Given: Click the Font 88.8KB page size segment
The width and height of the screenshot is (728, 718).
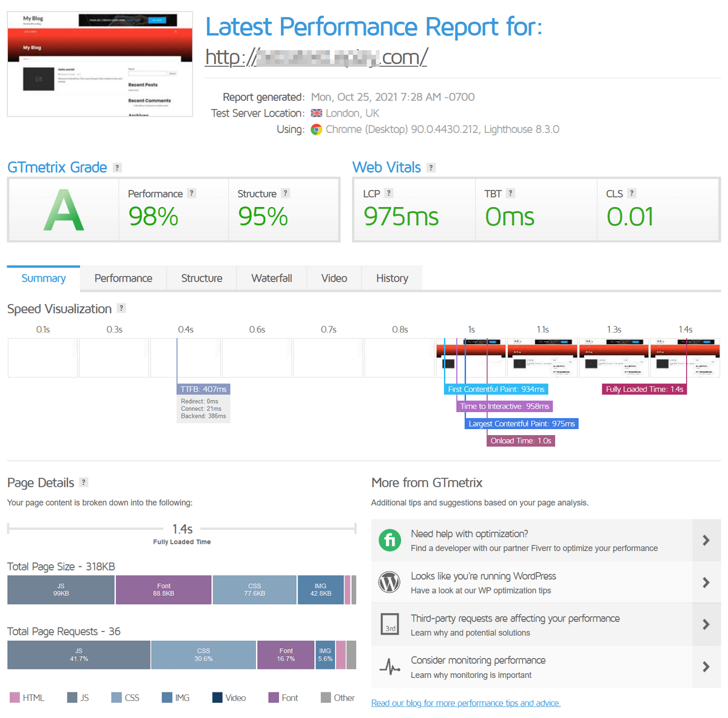Looking at the screenshot, I should (164, 590).
